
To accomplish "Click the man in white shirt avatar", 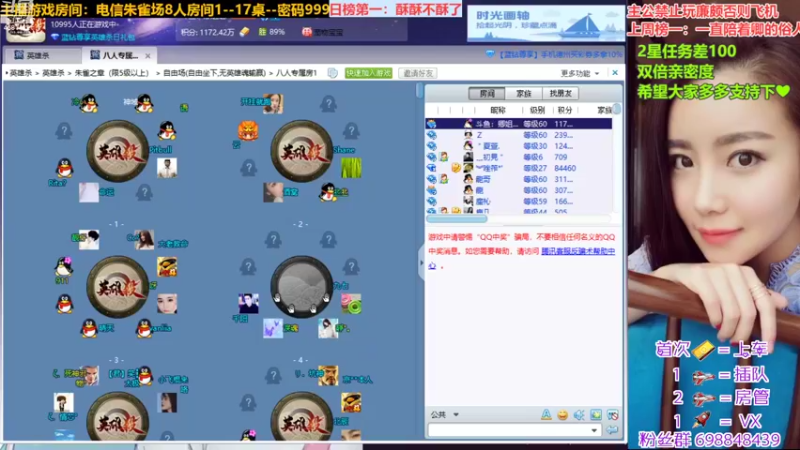I will pos(167,168).
